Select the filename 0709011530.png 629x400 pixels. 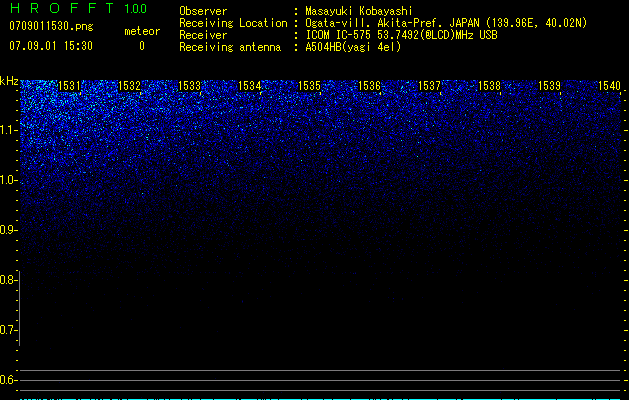coord(51,26)
